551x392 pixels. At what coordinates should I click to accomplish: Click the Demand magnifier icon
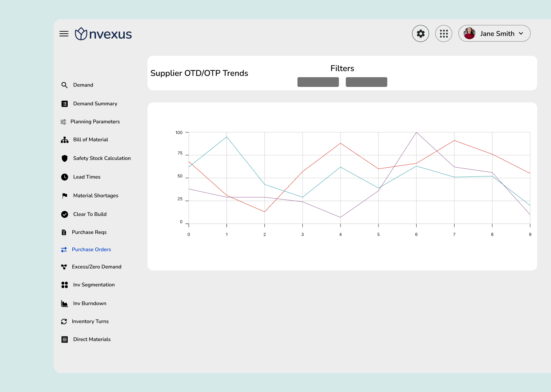(x=64, y=85)
